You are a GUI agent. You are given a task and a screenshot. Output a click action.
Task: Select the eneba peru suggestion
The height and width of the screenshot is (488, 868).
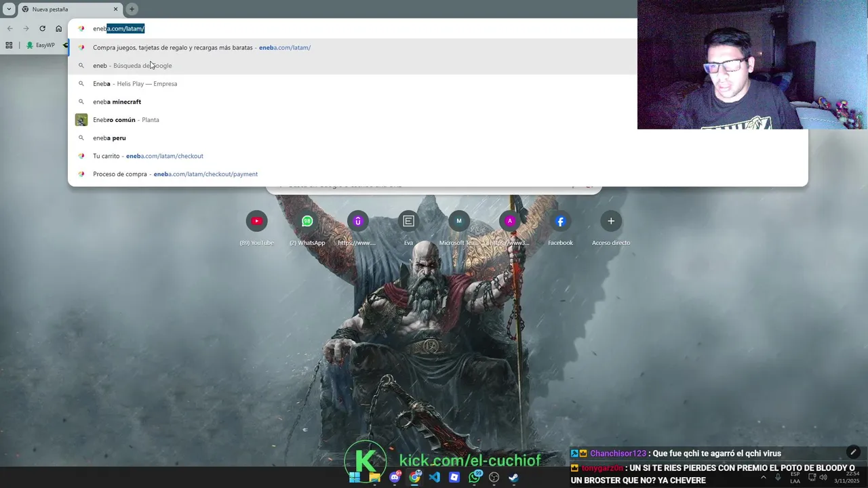[437, 138]
